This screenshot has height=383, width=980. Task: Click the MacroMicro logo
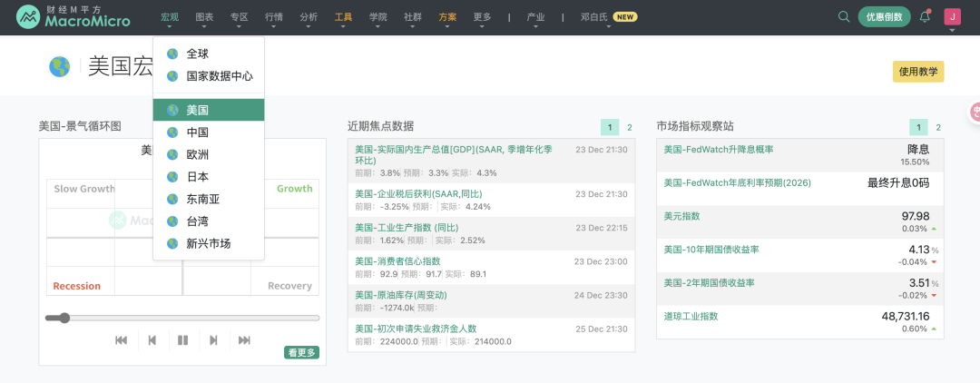(73, 16)
